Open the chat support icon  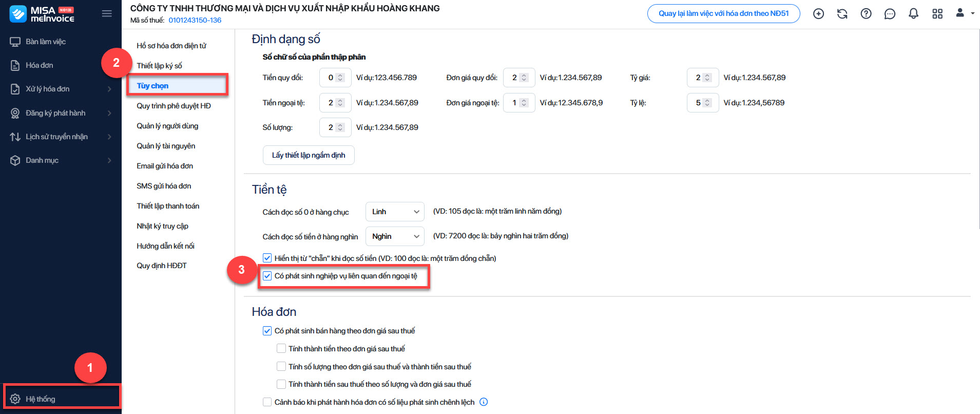[890, 14]
